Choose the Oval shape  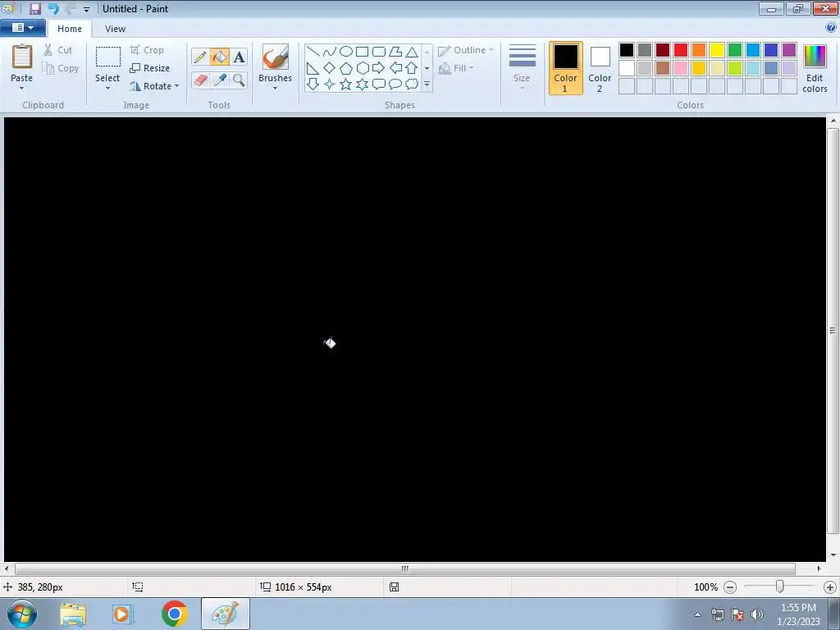pos(346,52)
